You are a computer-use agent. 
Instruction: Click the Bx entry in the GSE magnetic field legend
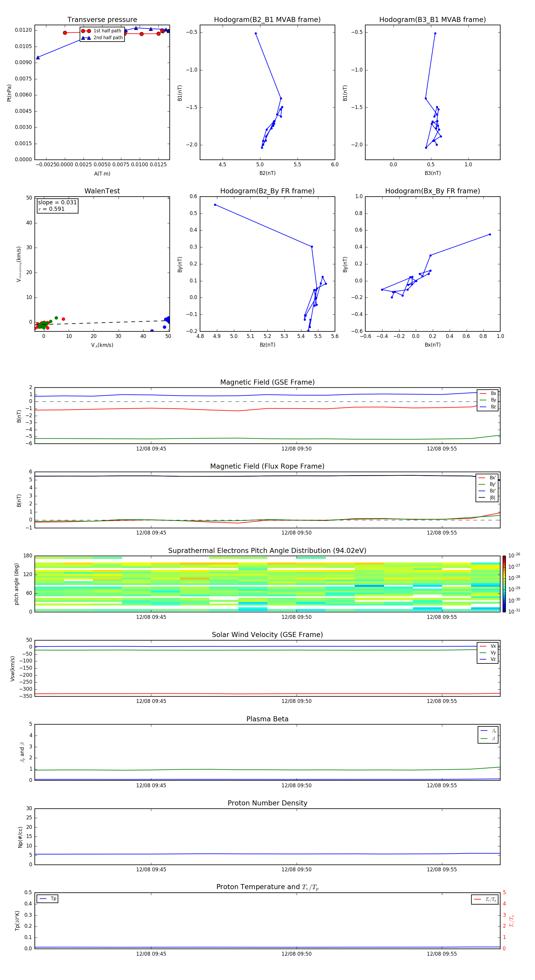[488, 393]
